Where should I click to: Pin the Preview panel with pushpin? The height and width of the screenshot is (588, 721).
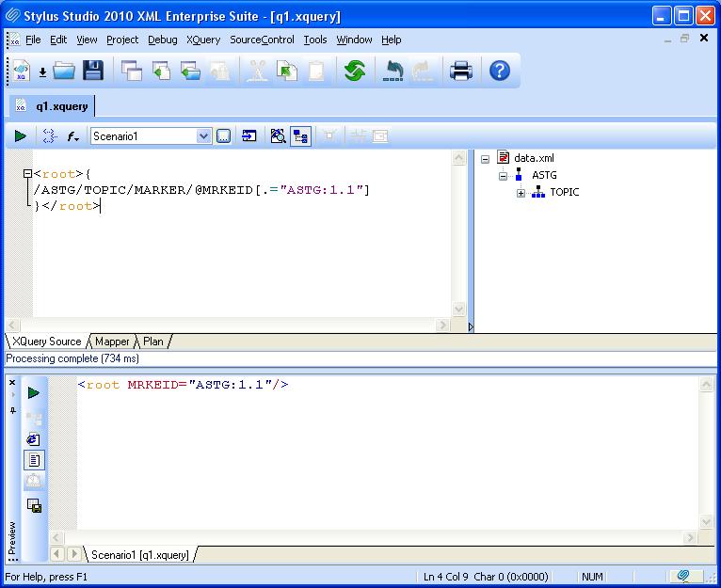point(12,410)
